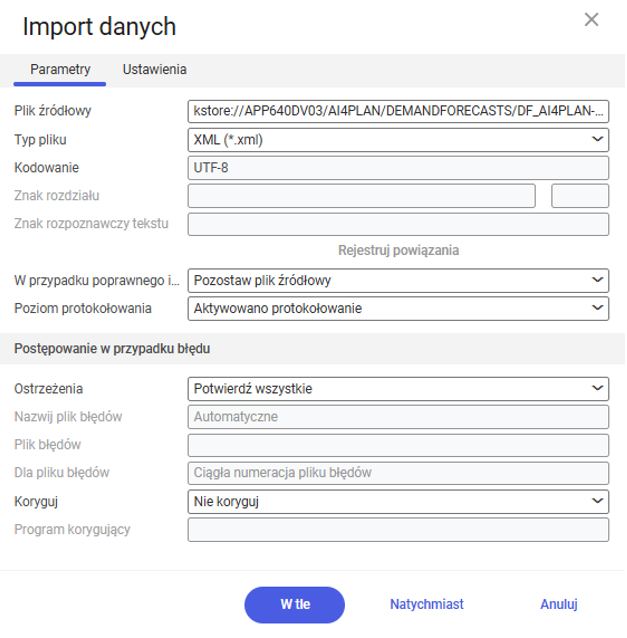Click the Nazwij plik błędów field
Image resolution: width=627 pixels, height=638 pixels.
coord(398,417)
